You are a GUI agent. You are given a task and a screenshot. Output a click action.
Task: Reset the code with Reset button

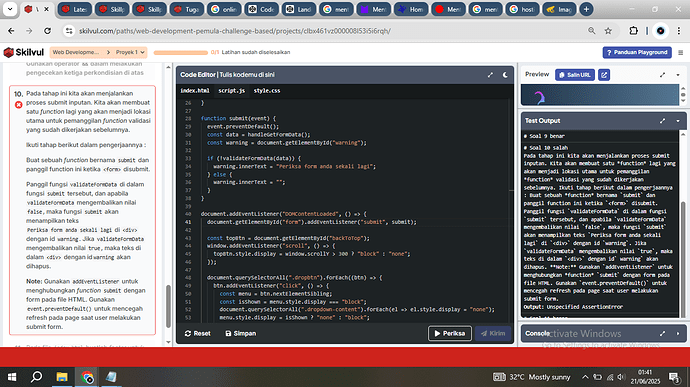pos(198,334)
